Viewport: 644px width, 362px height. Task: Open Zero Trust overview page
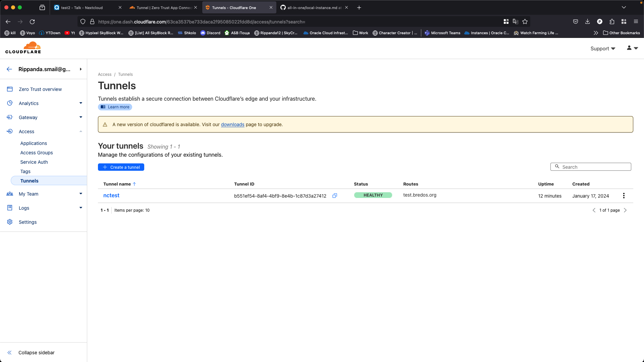[40, 89]
